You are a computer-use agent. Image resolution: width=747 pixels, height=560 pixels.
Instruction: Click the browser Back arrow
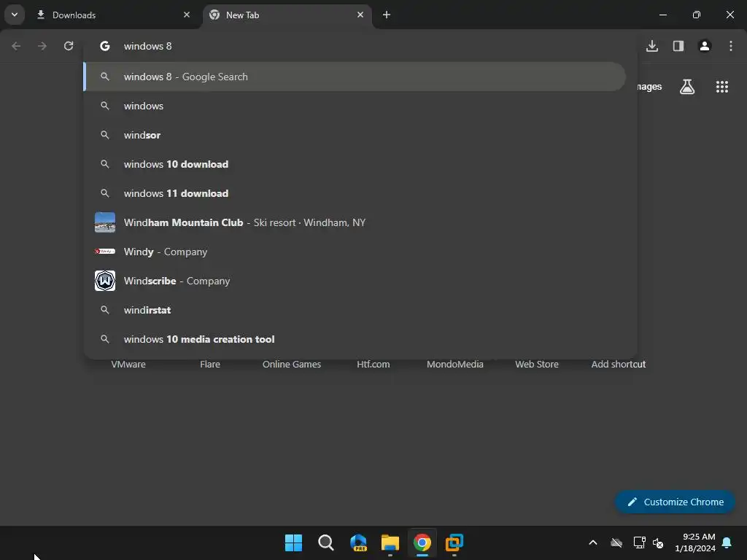[16, 46]
